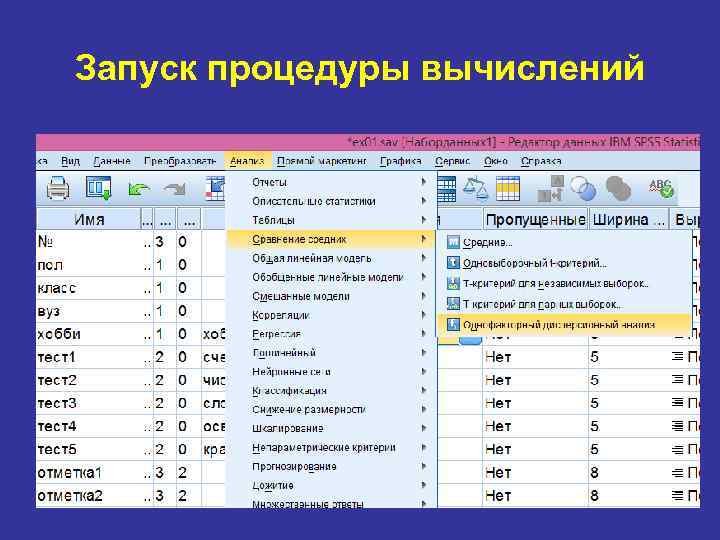
Task: Click icon beside Однофакторный дисперсионный анализ
Action: click(453, 324)
